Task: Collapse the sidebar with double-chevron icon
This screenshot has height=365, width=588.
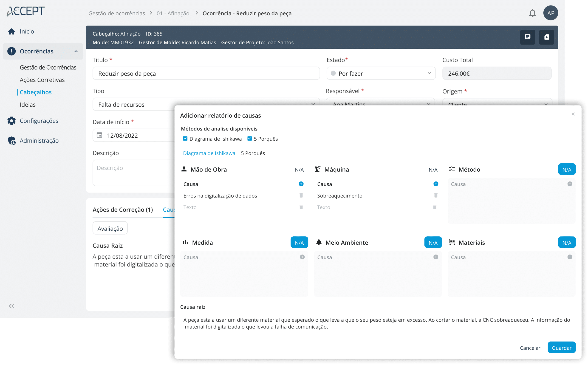Action: point(11,306)
